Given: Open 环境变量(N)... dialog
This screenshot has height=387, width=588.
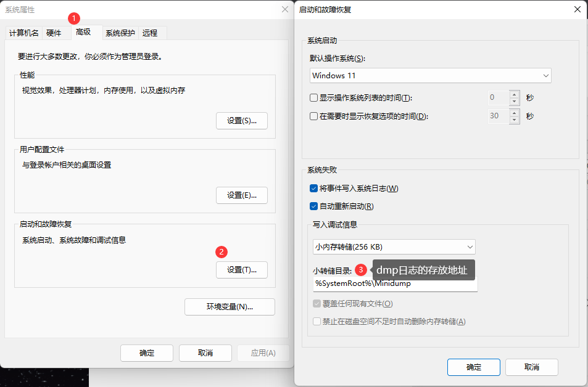Looking at the screenshot, I should (x=230, y=307).
